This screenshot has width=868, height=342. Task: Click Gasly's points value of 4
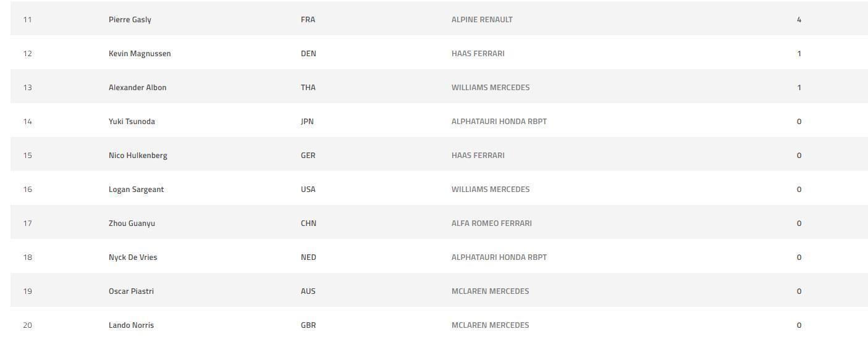pyautogui.click(x=799, y=20)
